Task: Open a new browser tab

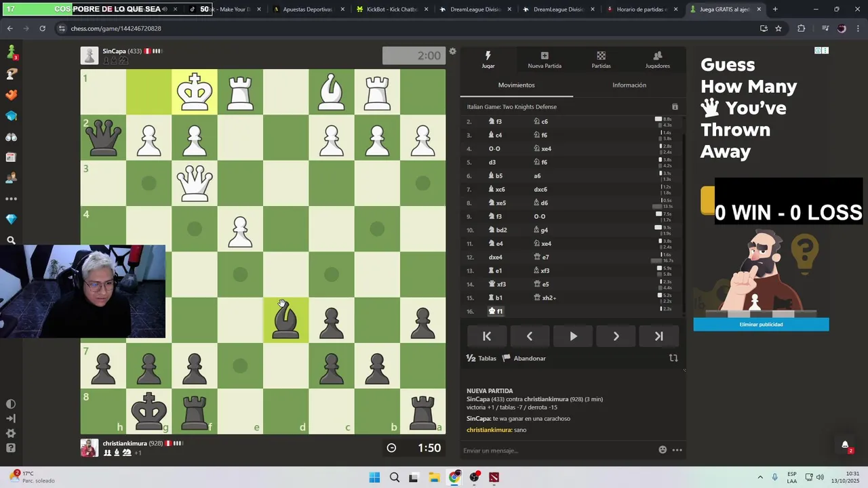Action: pos(775,9)
